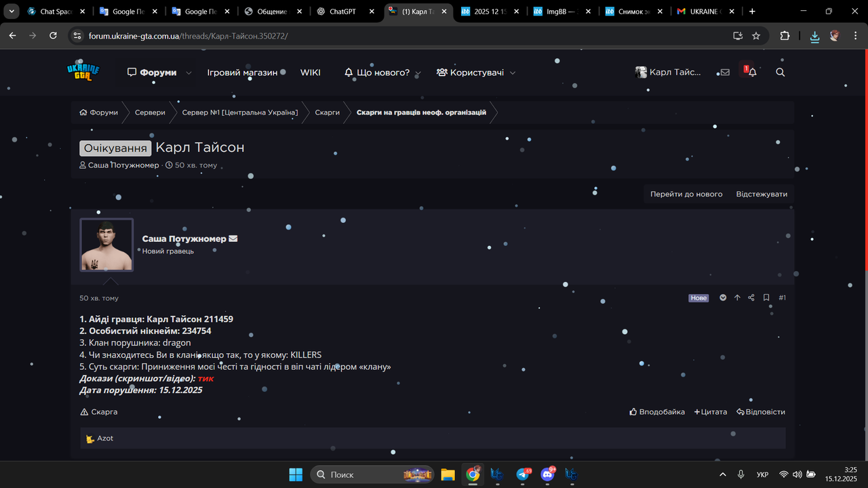This screenshot has width=868, height=488.
Task: Click Відстежувати watch thread button
Action: [x=762, y=194]
